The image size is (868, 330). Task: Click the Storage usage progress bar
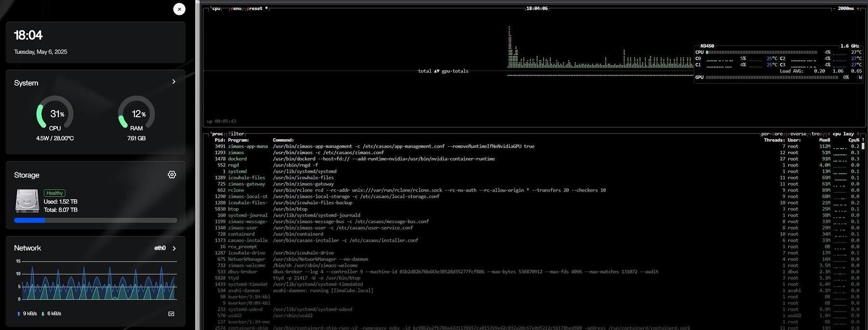click(95, 220)
